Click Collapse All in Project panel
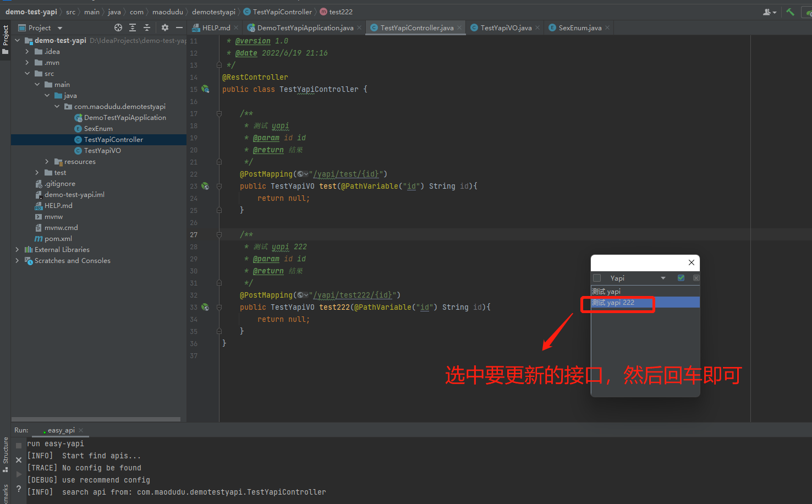The height and width of the screenshot is (504, 812). tap(147, 28)
